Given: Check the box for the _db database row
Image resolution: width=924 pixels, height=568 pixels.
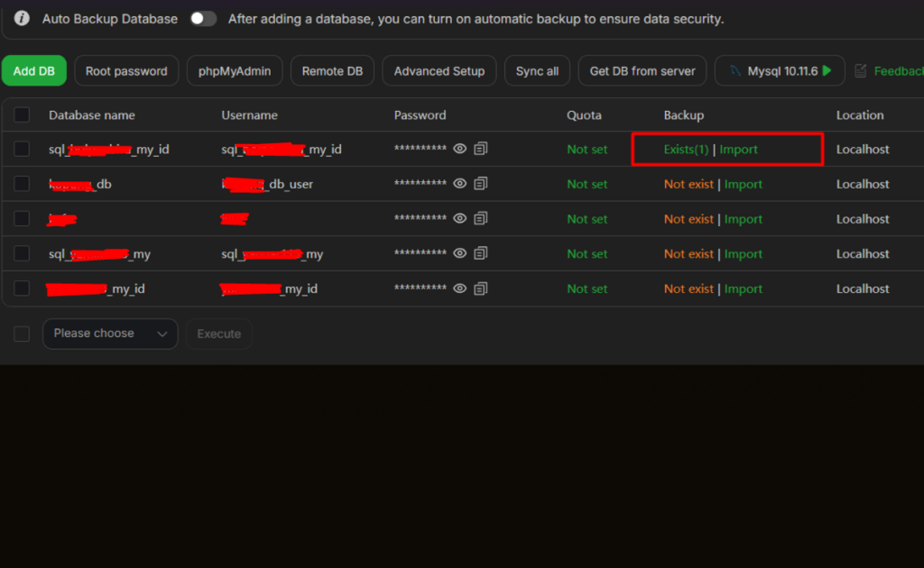Looking at the screenshot, I should (x=22, y=184).
